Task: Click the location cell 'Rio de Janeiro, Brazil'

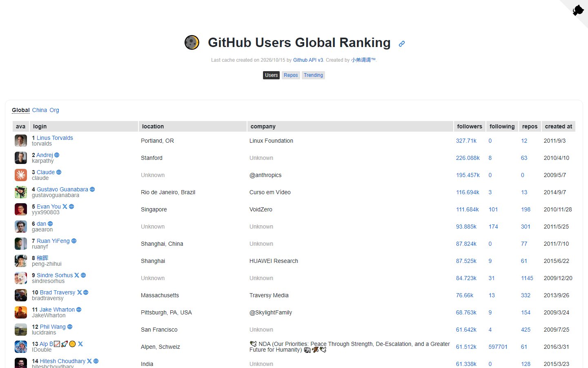Action: click(x=168, y=192)
